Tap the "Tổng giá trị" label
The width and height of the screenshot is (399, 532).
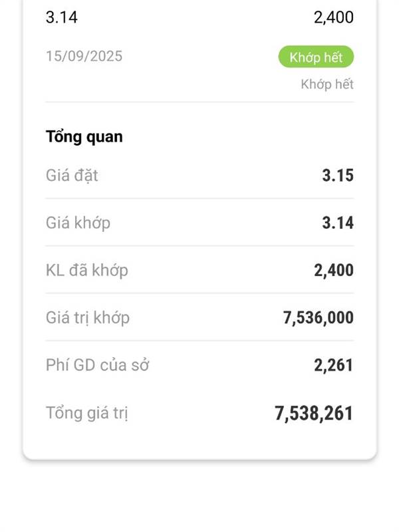pos(86,413)
